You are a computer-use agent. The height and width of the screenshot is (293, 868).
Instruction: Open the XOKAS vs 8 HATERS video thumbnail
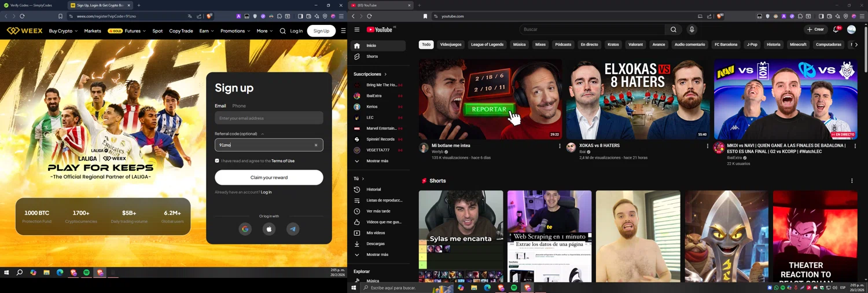638,99
